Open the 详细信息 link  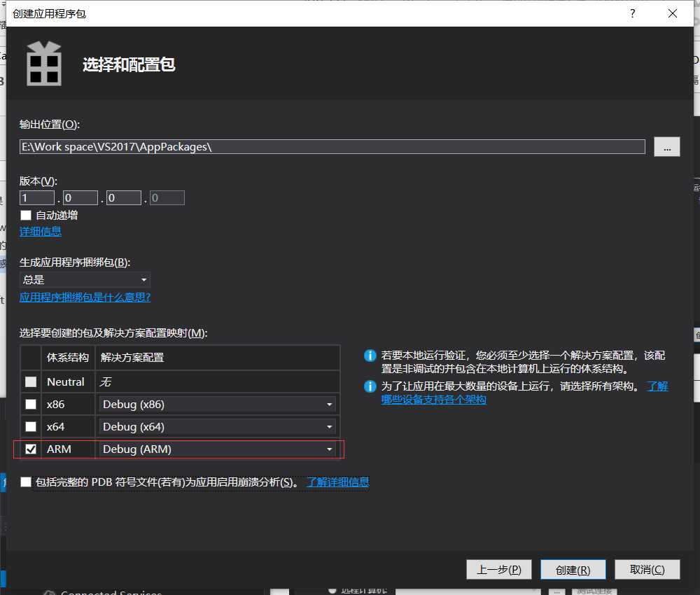pyautogui.click(x=41, y=231)
